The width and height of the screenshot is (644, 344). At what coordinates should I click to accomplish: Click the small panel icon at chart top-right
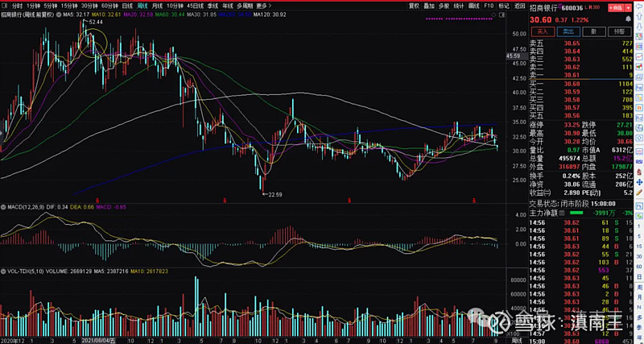(x=502, y=15)
